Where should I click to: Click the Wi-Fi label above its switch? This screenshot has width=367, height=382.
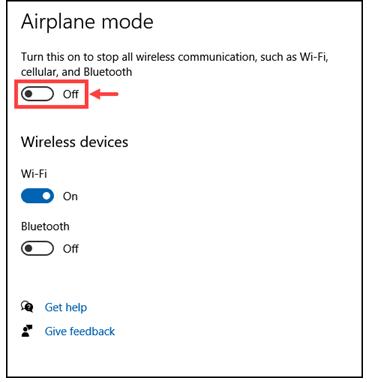(x=34, y=174)
